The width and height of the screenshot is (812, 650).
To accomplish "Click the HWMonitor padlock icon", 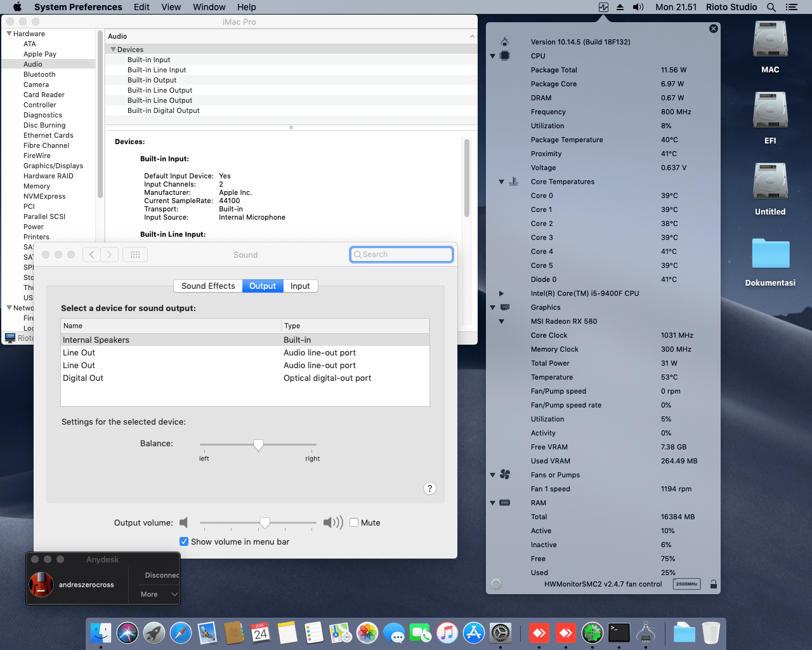I will click(x=714, y=584).
